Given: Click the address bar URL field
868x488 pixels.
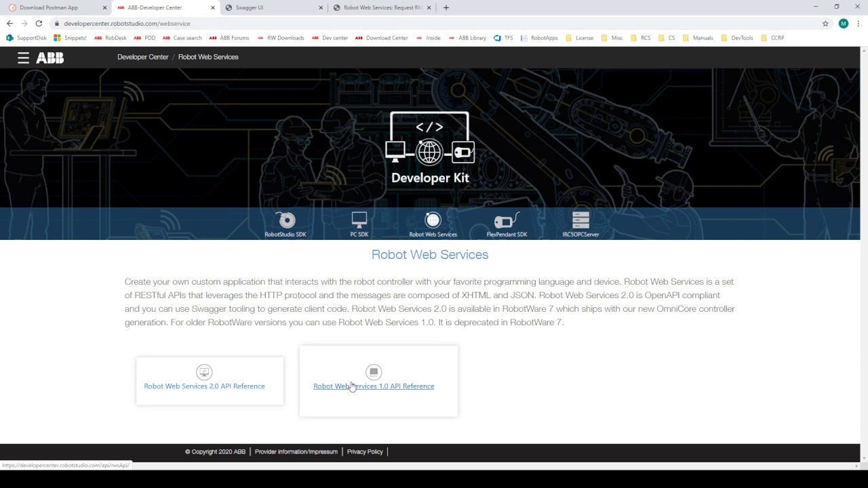Looking at the screenshot, I should pyautogui.click(x=434, y=23).
